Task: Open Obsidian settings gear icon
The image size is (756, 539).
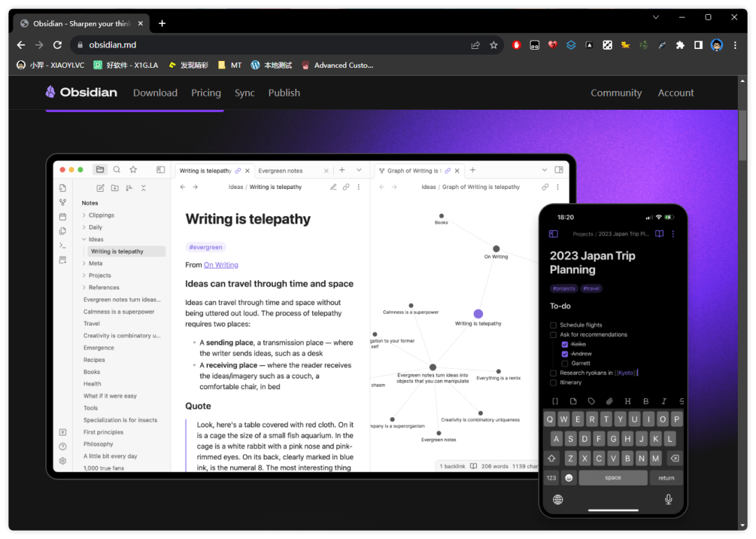Action: [63, 461]
